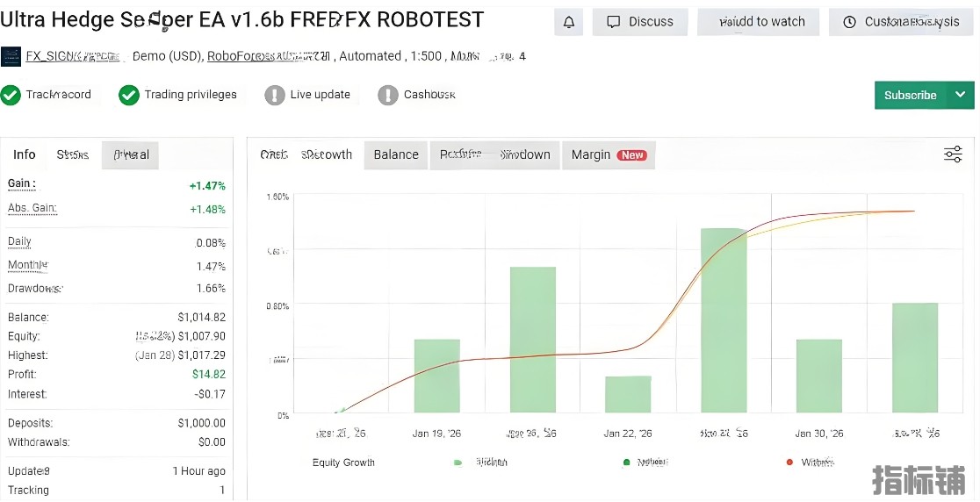
Task: Toggle the light green bar legend series
Action: [x=458, y=463]
